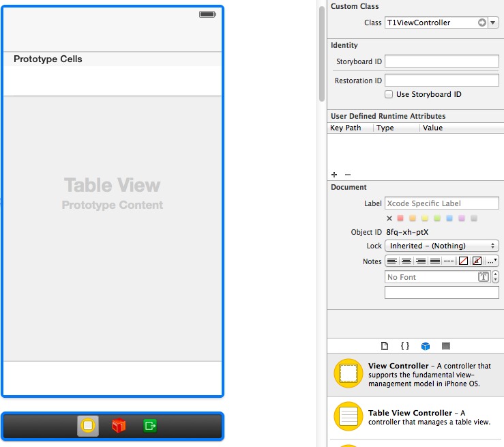Click the Key Path column header

(x=351, y=128)
